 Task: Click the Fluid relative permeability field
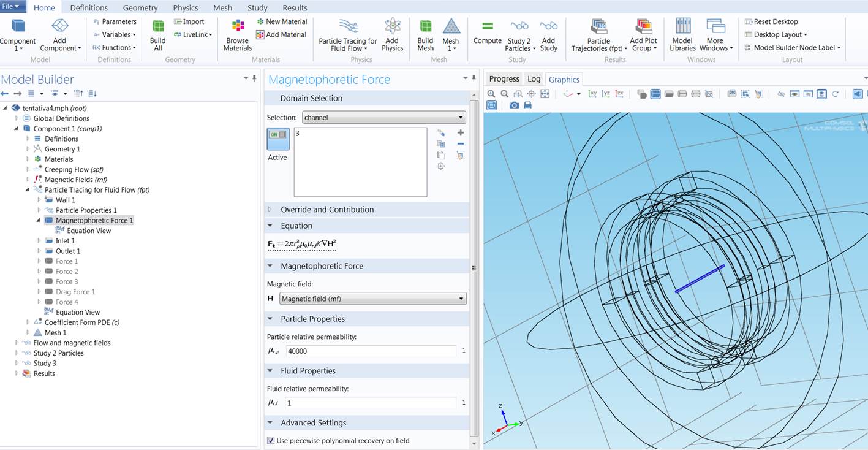click(371, 403)
